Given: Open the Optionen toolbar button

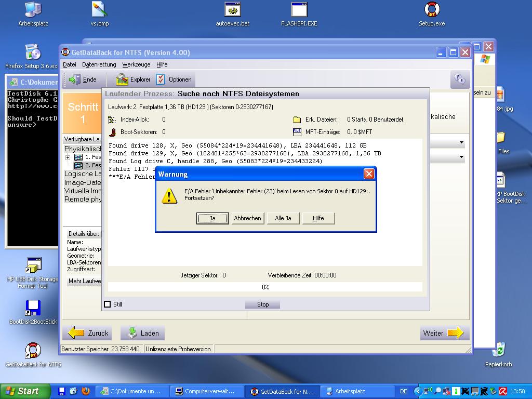Looking at the screenshot, I should click(175, 79).
